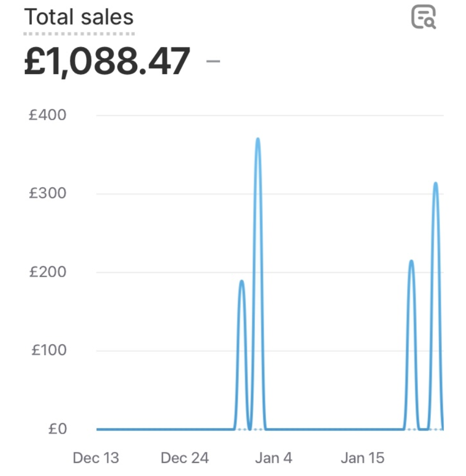Click the Dec 24 axis label
Image resolution: width=466 pixels, height=476 pixels.
(185, 458)
